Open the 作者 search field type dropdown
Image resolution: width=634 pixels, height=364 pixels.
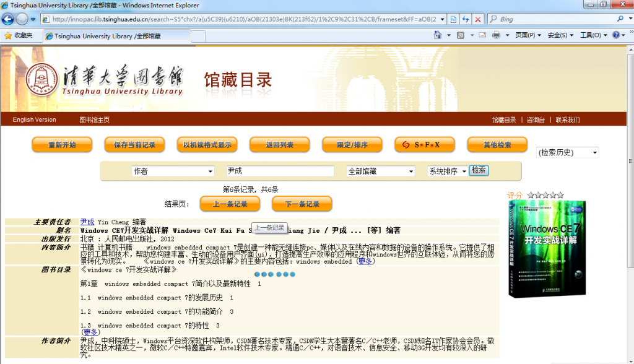[173, 171]
